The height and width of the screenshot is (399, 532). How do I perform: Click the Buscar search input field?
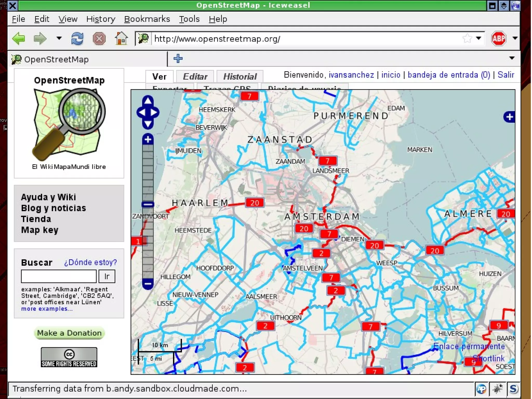59,276
